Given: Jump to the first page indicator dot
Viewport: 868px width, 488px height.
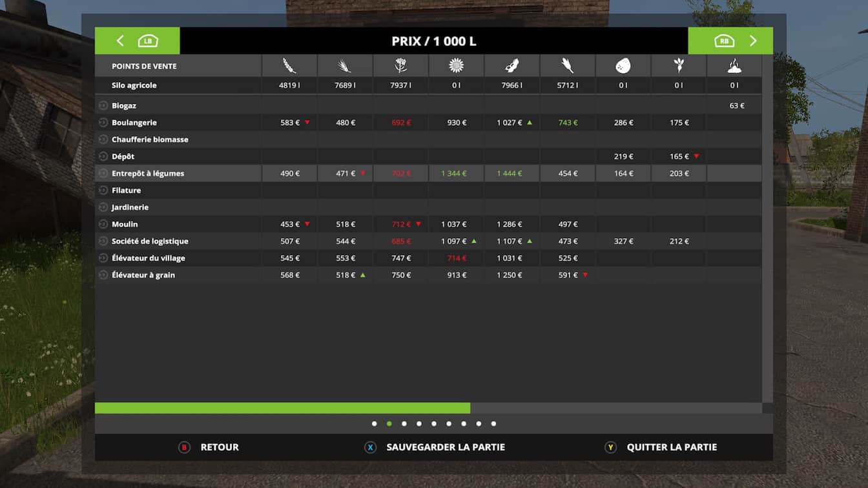Looking at the screenshot, I should pyautogui.click(x=375, y=424).
